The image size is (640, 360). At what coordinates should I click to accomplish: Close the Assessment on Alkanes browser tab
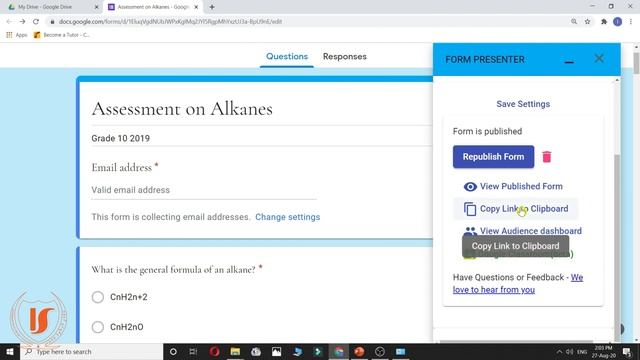click(196, 7)
